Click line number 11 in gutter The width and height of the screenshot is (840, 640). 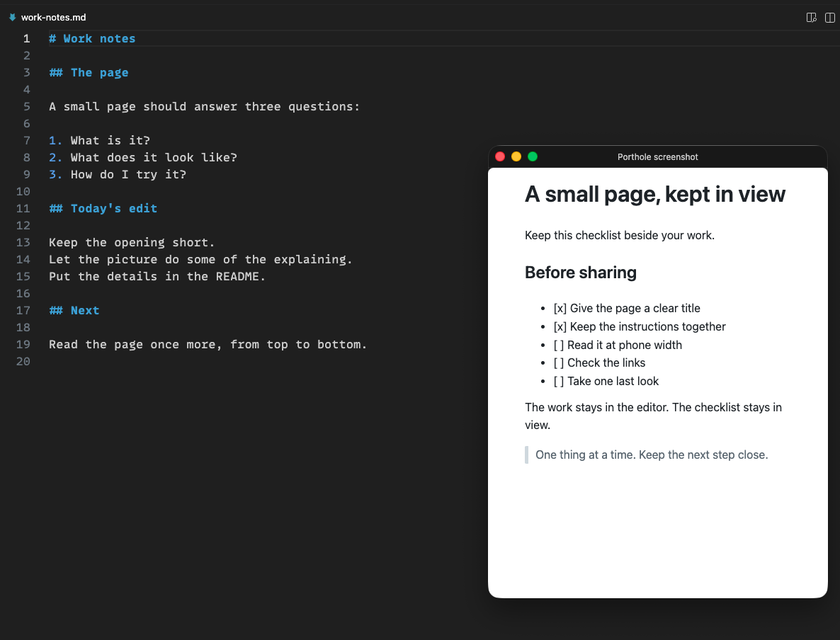(23, 208)
